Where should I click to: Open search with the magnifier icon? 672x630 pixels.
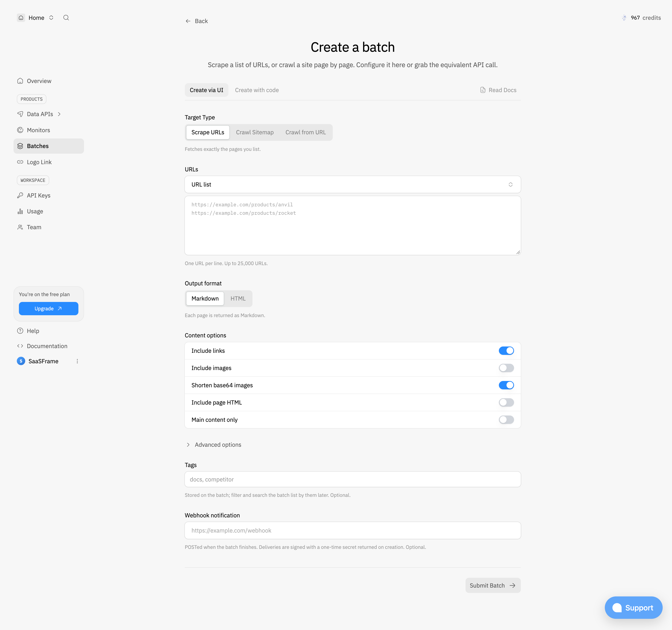pyautogui.click(x=66, y=17)
